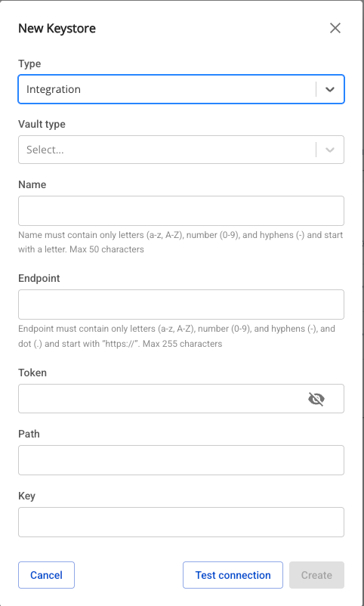The height and width of the screenshot is (606, 364).
Task: Click the Name helper text about allowed characters
Action: click(180, 242)
